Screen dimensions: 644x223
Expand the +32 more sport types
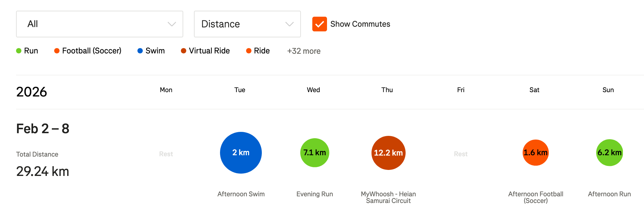tap(304, 51)
